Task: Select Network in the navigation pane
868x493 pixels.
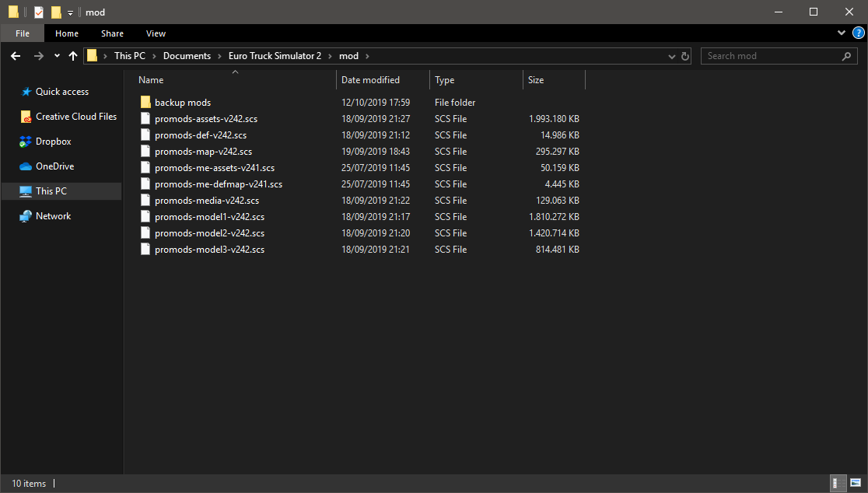Action: (54, 216)
